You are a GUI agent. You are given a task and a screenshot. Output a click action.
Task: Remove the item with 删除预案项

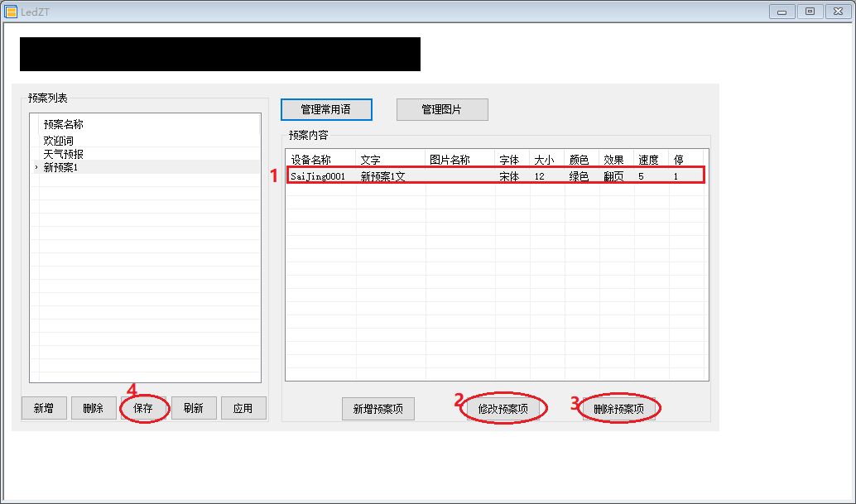[x=618, y=409]
